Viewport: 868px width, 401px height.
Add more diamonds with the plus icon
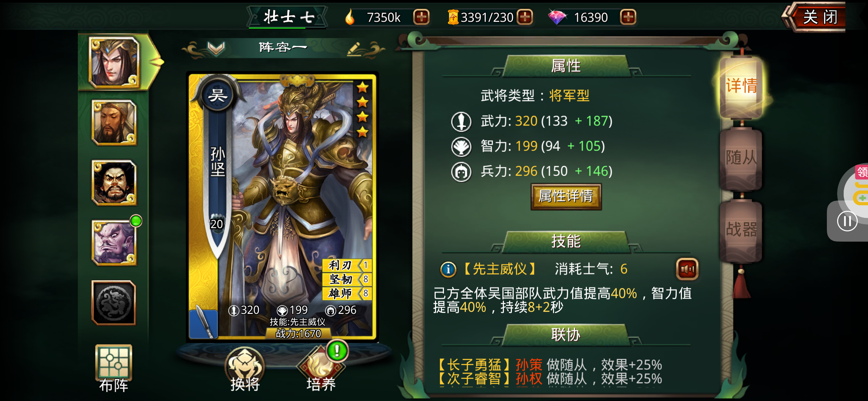(628, 17)
